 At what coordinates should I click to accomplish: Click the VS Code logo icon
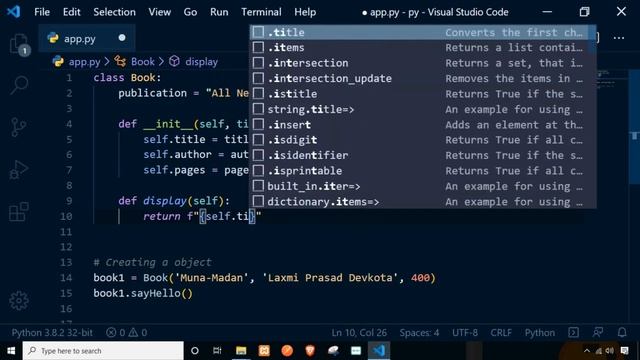coord(13,11)
